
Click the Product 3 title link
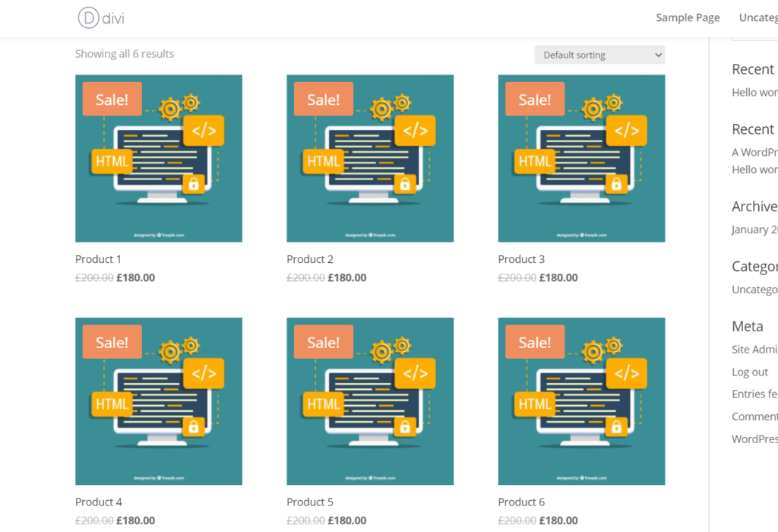[x=521, y=259]
